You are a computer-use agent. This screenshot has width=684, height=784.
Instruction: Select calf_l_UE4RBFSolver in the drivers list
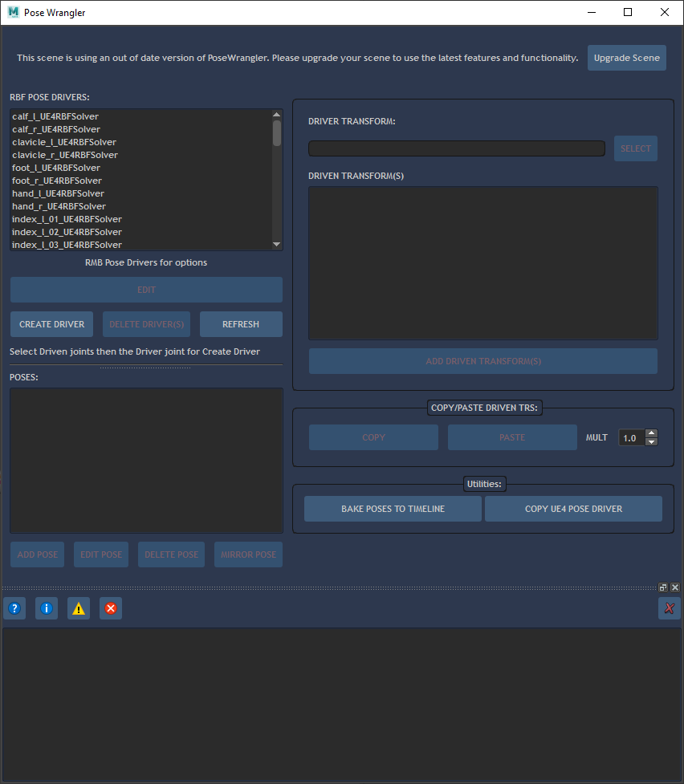[x=55, y=116]
